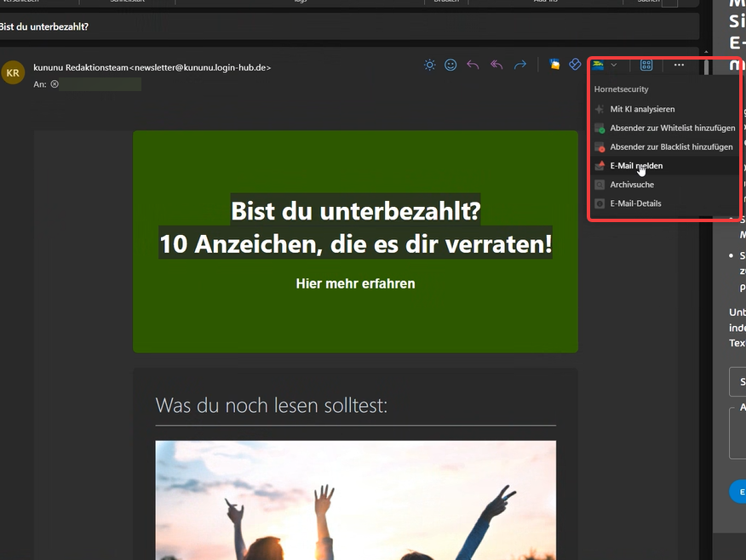Click the blue-yellow mail add-in icon
746x560 pixels.
tap(554, 64)
